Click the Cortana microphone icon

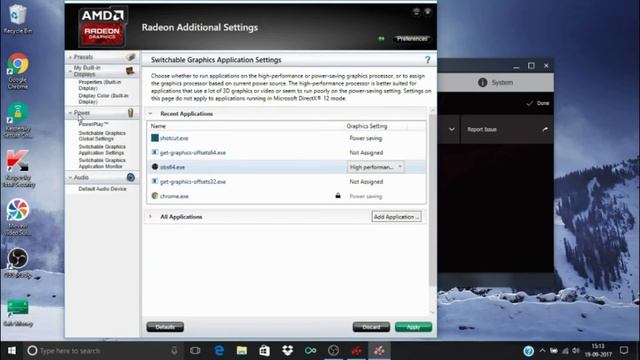click(174, 351)
